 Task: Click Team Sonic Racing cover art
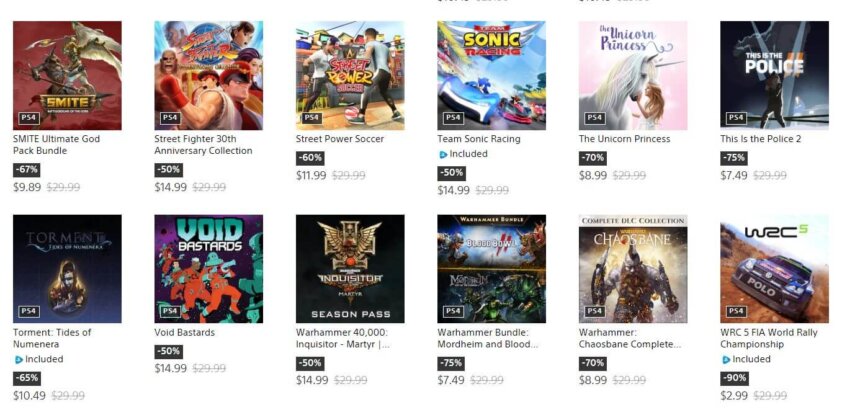click(x=491, y=75)
